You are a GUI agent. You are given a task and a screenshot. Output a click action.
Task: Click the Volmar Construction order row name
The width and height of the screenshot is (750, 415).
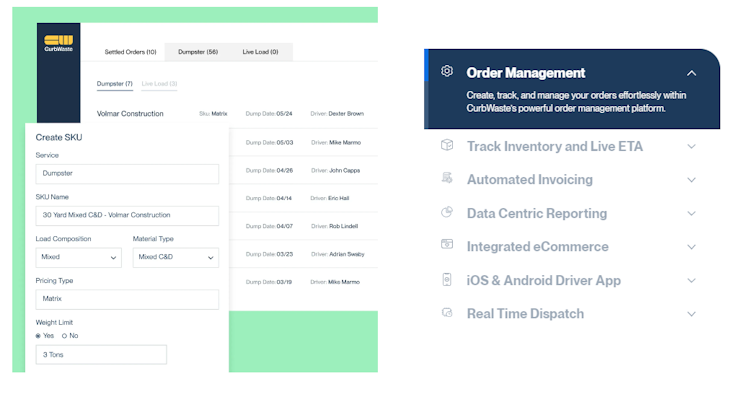[130, 114]
